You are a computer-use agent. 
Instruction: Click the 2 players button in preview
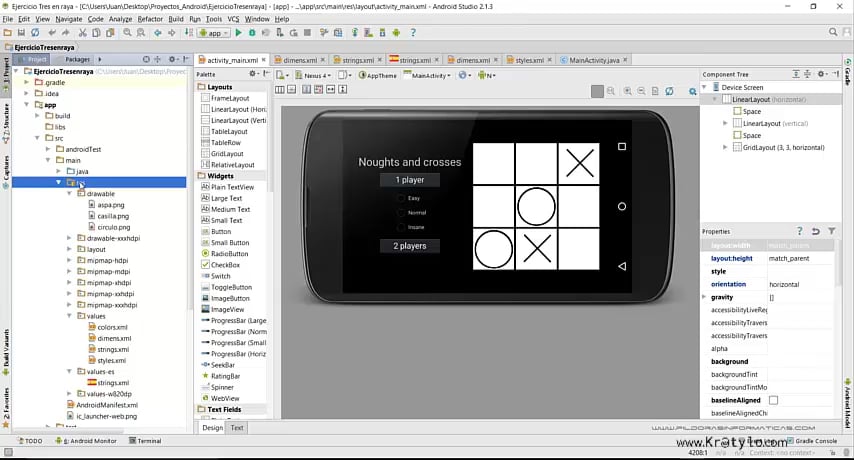pyautogui.click(x=410, y=246)
